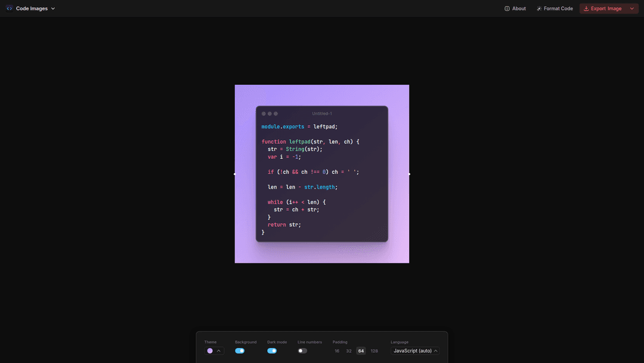The height and width of the screenshot is (363, 644).
Task: Click the Code Images logo icon
Action: tap(10, 8)
